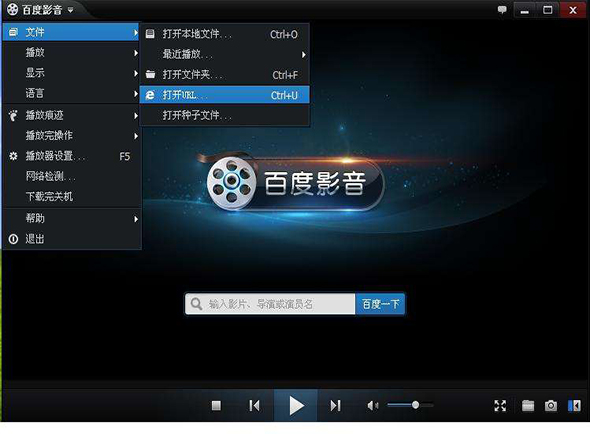Take a screenshot with the camera icon

pos(551,405)
